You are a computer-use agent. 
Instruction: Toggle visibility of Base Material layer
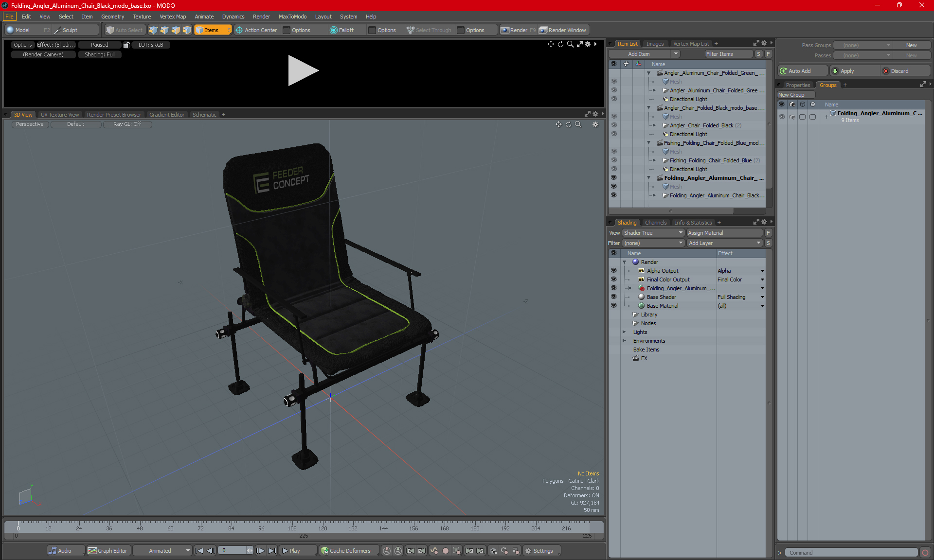(x=614, y=306)
